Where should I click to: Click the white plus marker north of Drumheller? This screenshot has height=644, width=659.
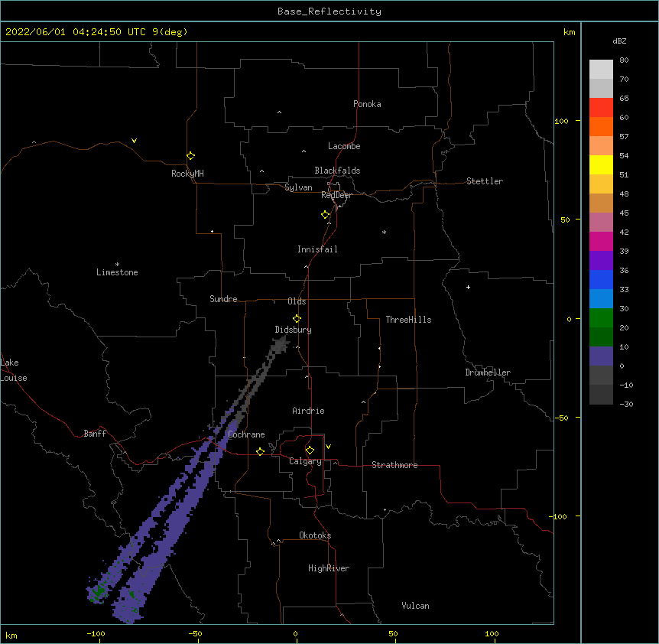pyautogui.click(x=468, y=287)
